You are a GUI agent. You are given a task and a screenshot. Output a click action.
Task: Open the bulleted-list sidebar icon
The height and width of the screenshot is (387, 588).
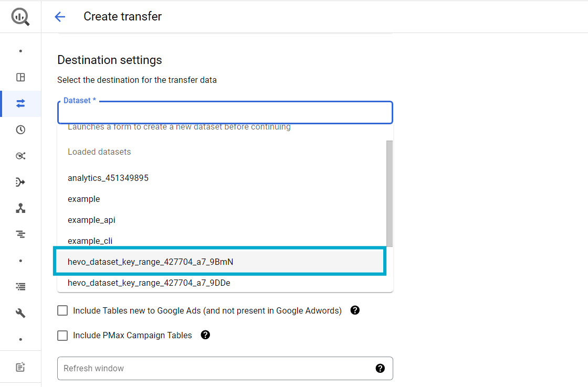(20, 287)
